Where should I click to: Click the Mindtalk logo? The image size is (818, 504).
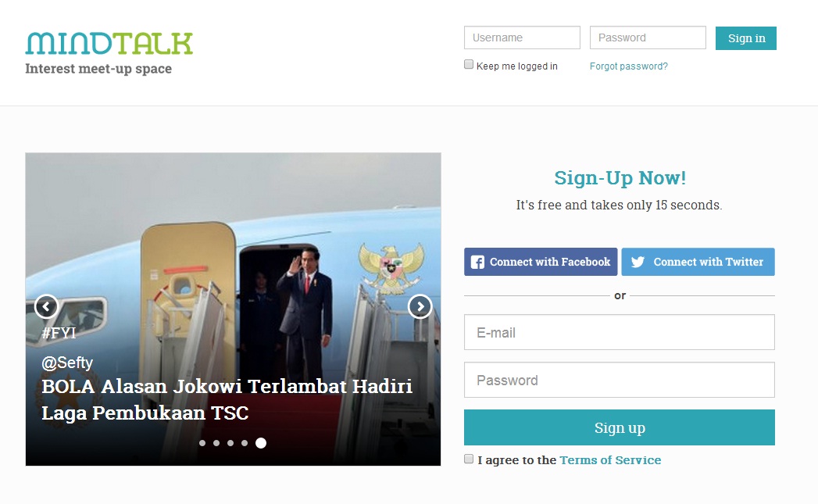[x=109, y=44]
